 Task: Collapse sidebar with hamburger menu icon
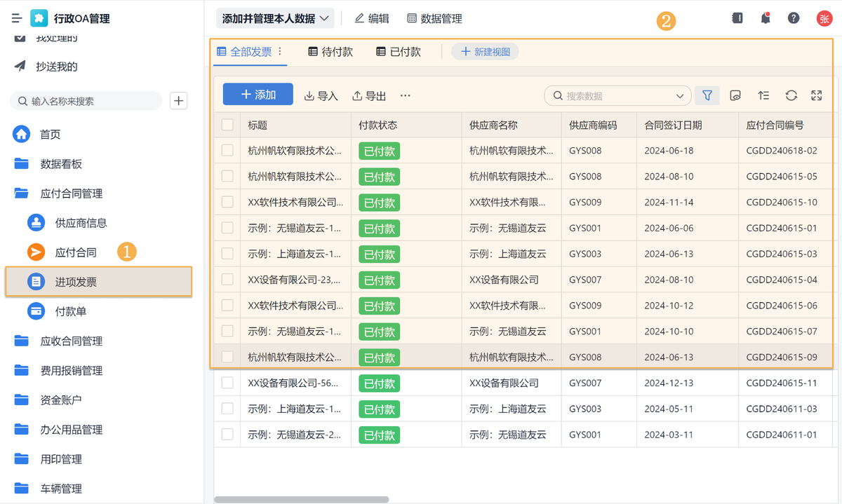click(x=17, y=18)
